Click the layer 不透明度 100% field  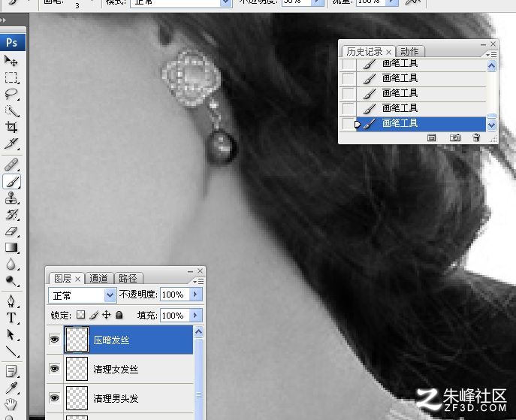coord(175,295)
